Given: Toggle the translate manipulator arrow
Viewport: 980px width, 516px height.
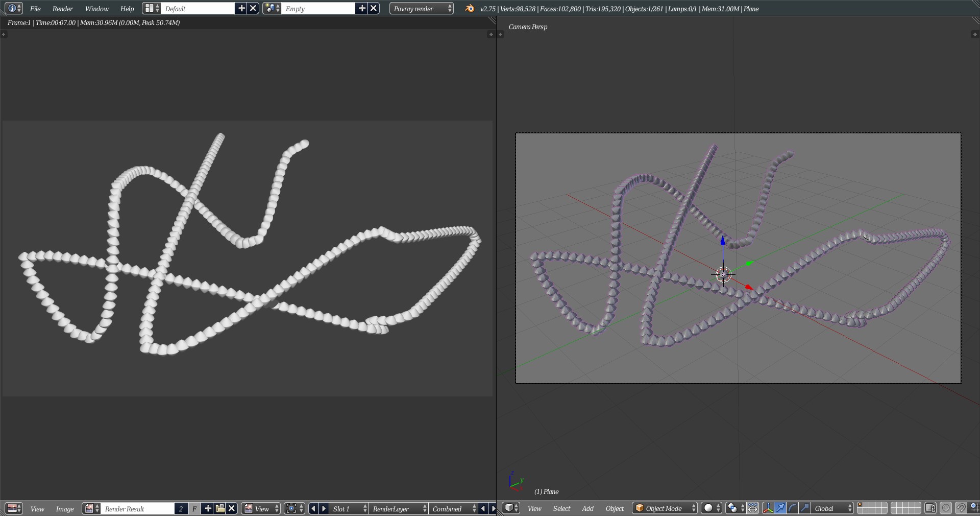Looking at the screenshot, I should click(780, 508).
